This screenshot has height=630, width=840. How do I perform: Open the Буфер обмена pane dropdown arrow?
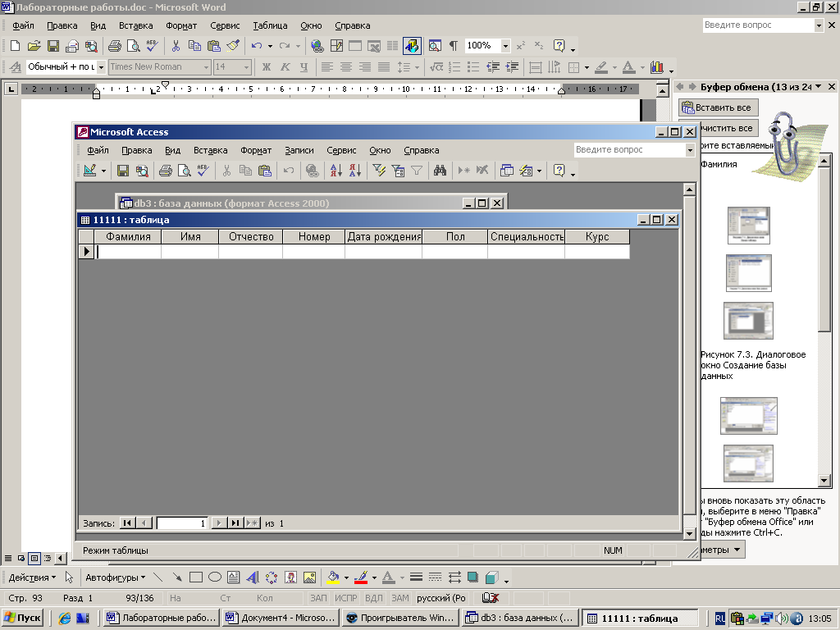click(x=818, y=86)
